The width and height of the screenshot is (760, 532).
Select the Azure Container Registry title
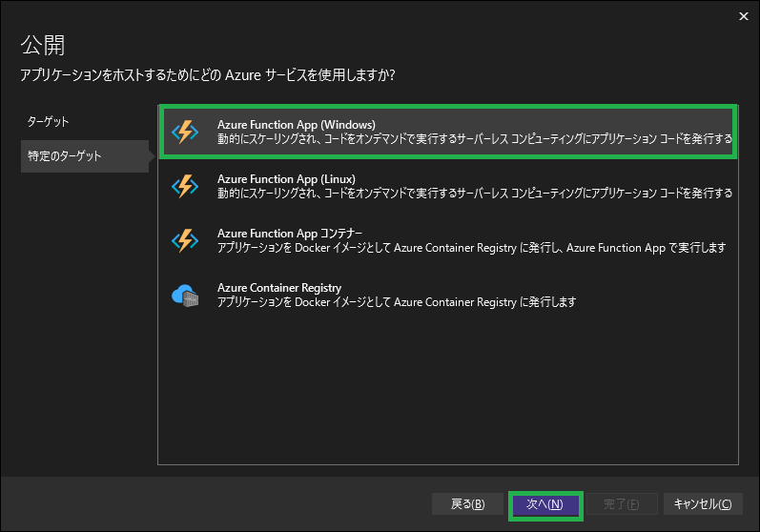click(278, 288)
